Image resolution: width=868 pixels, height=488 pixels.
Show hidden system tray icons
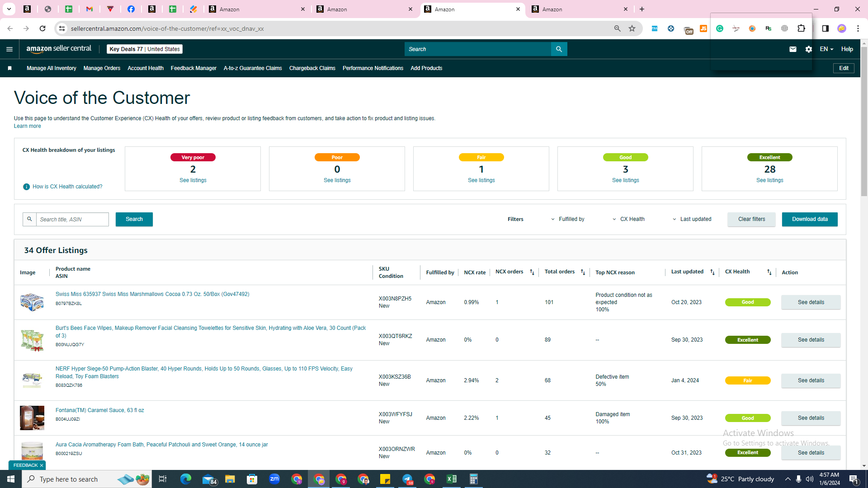pos(788,479)
